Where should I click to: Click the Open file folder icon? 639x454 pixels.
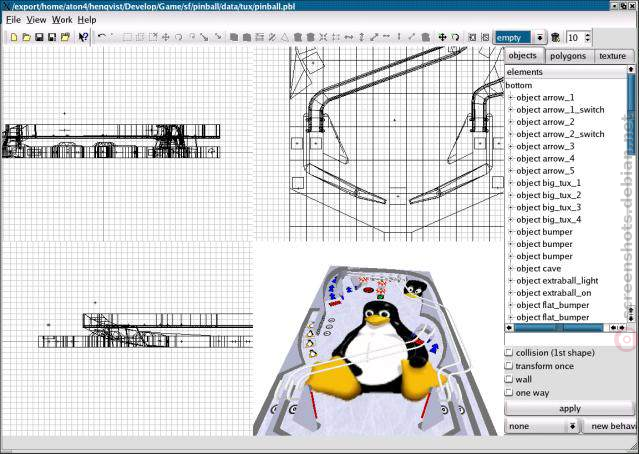[x=26, y=37]
